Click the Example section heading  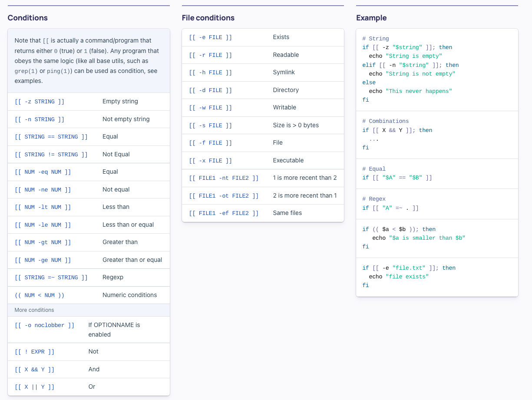coord(371,18)
